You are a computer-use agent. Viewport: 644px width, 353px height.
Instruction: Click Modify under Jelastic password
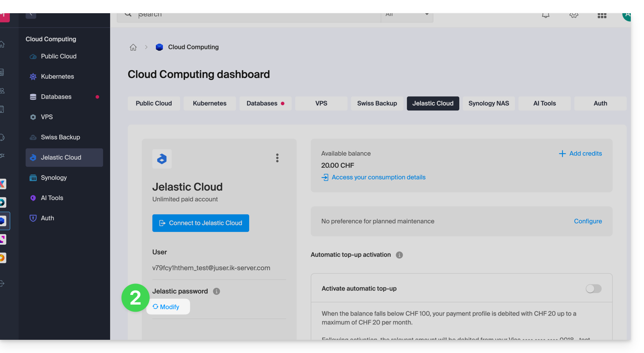pyautogui.click(x=166, y=307)
